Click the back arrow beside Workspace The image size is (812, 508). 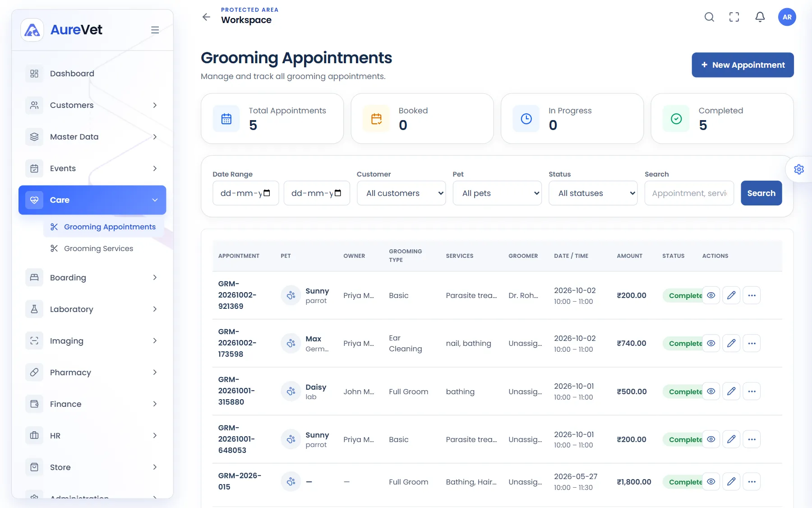coord(206,17)
